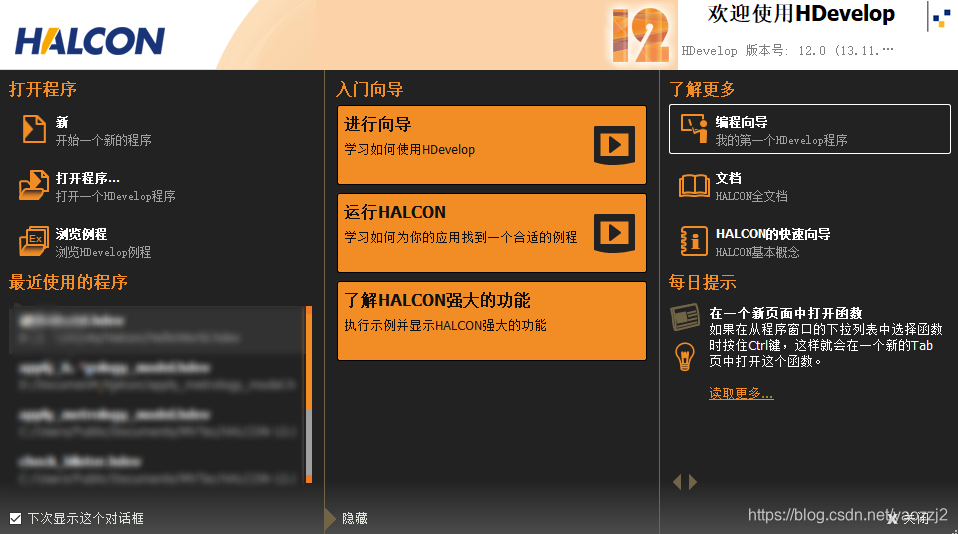Click the open program folder icon
The height and width of the screenshot is (534, 958).
(x=34, y=185)
